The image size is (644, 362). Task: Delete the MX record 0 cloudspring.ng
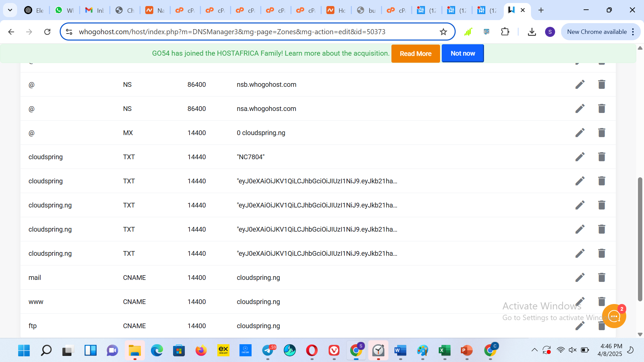coord(602,133)
